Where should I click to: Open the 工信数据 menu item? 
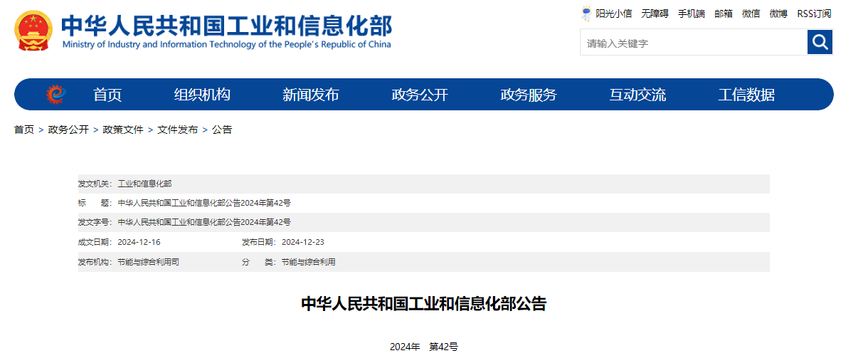click(x=746, y=95)
